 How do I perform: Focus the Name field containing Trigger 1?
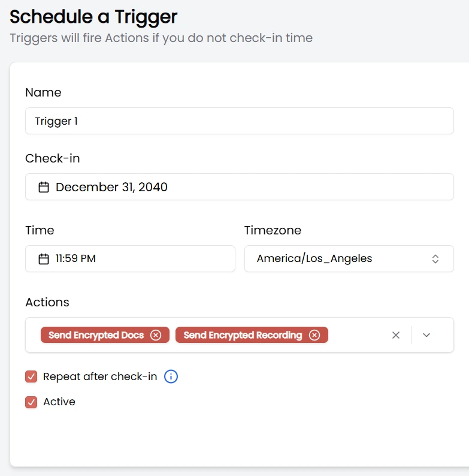click(x=240, y=121)
